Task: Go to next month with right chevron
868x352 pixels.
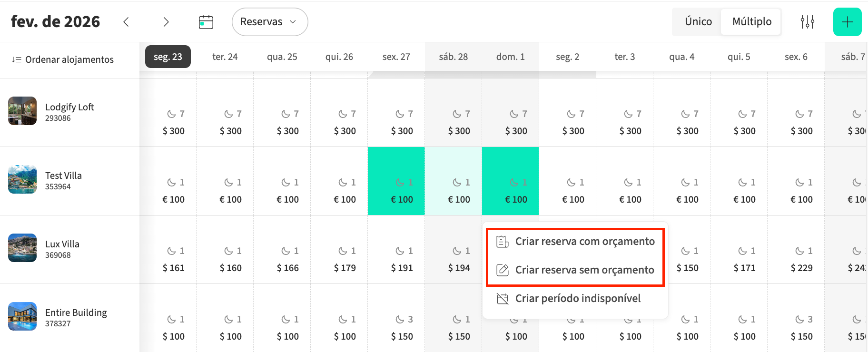Action: 166,22
